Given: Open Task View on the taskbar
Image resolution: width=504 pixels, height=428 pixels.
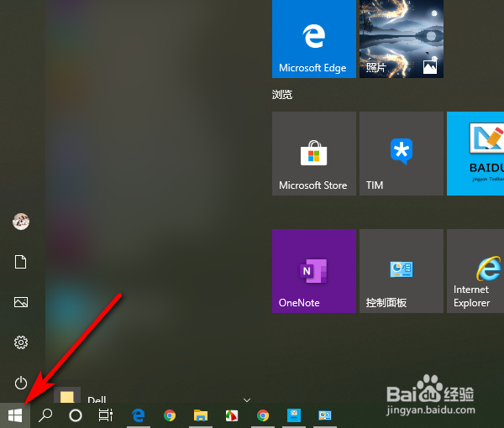Looking at the screenshot, I should pyautogui.click(x=106, y=415).
